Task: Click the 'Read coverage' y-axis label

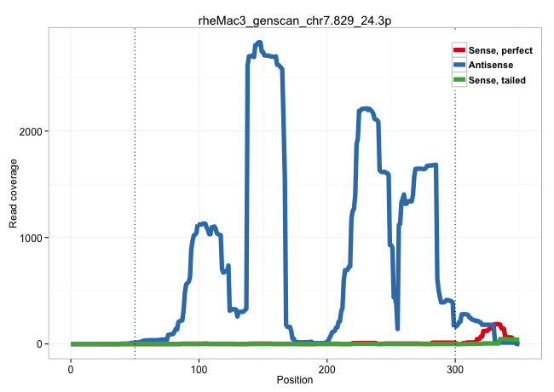Action: point(14,197)
